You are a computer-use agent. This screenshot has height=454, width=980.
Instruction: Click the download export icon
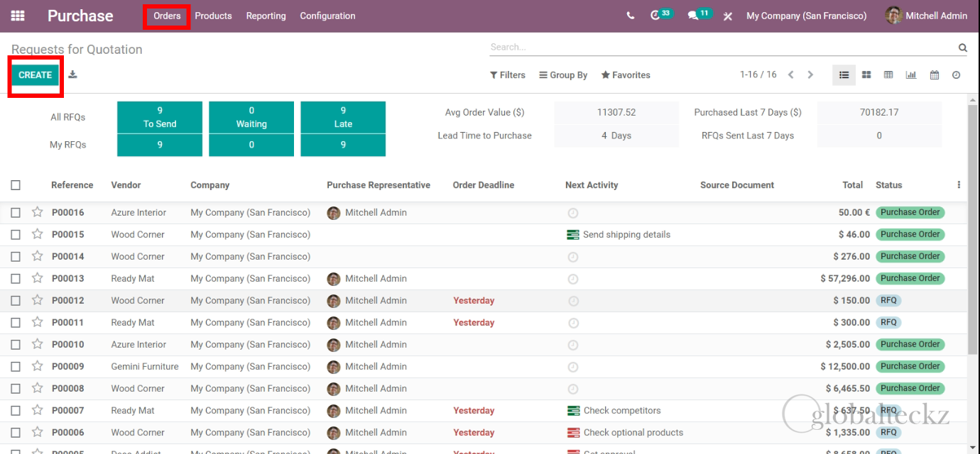(x=72, y=74)
